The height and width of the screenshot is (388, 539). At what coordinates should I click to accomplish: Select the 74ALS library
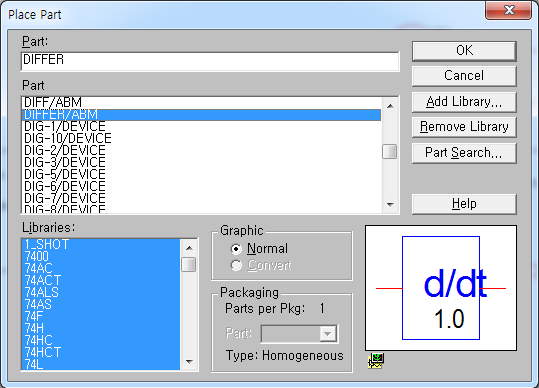[x=101, y=293]
